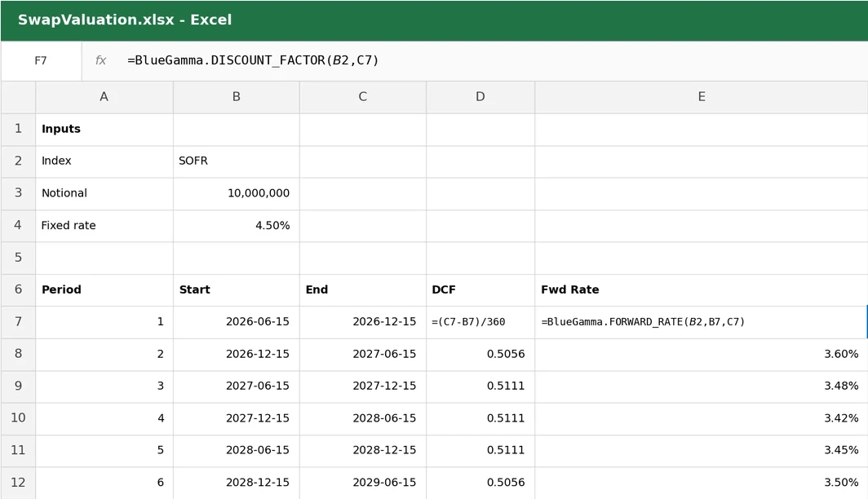Screen dimensions: 868x499
Task: Click the 10,000,000 notional value cell
Action: 237,193
